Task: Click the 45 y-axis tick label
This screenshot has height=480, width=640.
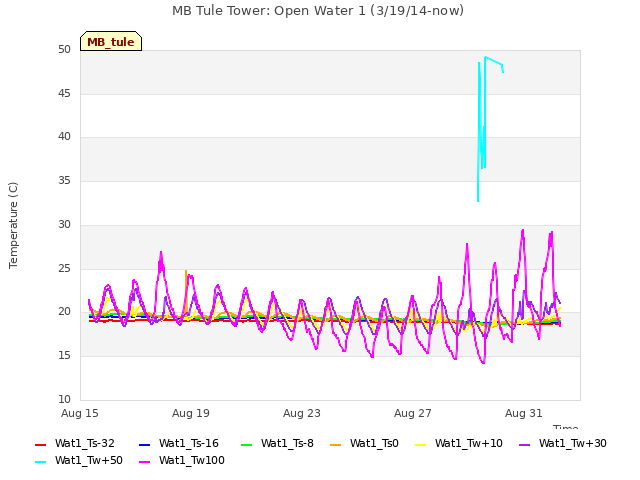Action: pos(64,93)
